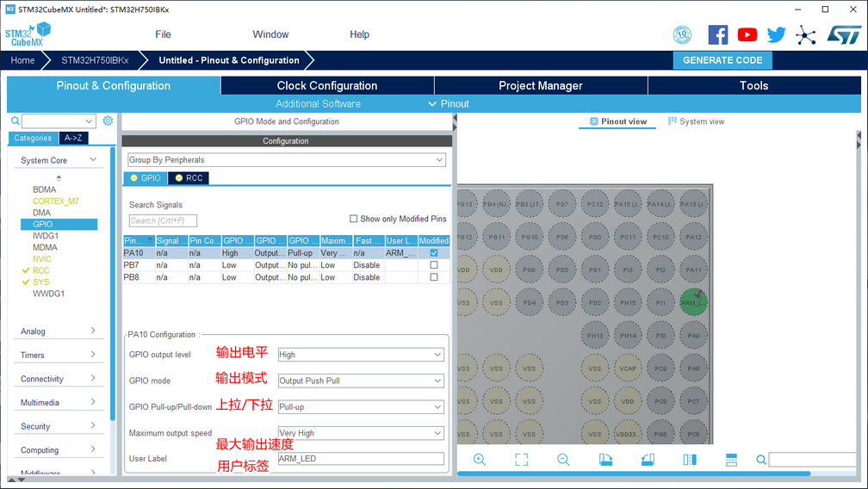Check the Modified box for PB7
This screenshot has height=489, width=868.
(x=433, y=265)
